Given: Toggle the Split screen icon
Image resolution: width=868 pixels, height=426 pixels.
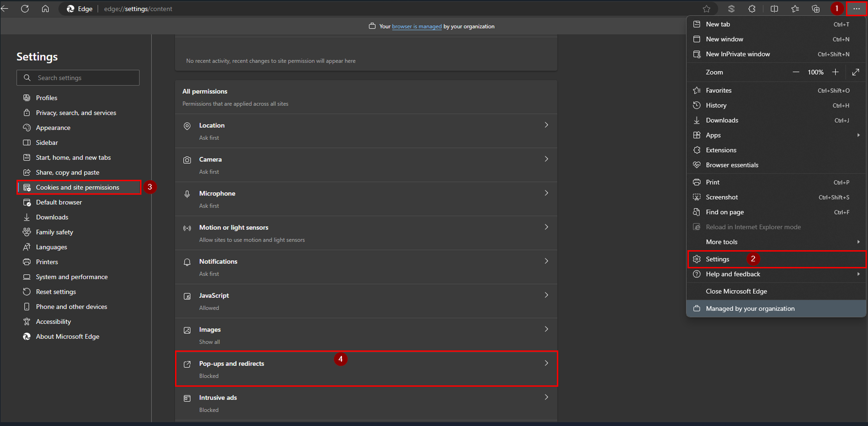Looking at the screenshot, I should click(774, 9).
